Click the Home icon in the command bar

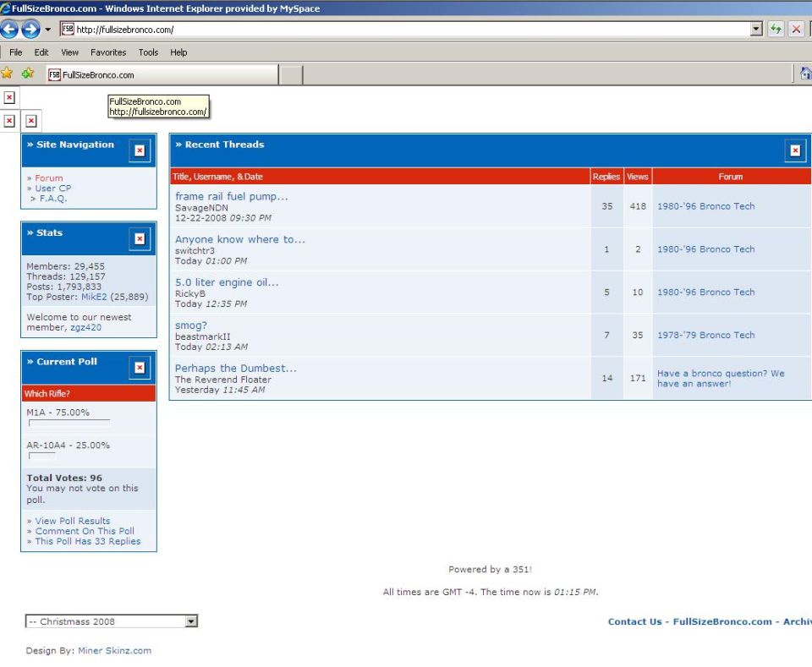[x=805, y=74]
